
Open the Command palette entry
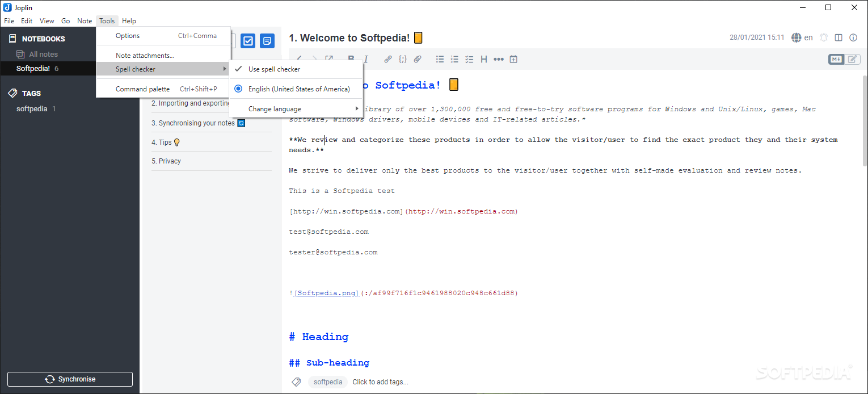163,89
